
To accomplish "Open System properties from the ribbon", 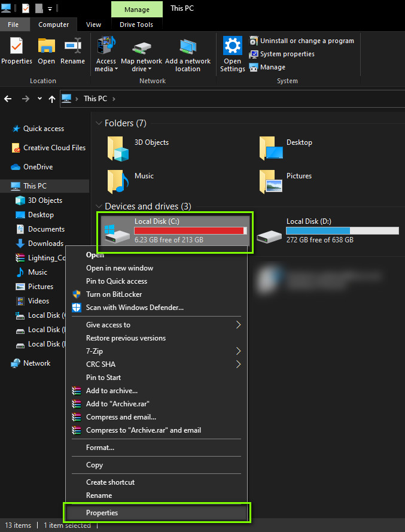I will [x=282, y=54].
